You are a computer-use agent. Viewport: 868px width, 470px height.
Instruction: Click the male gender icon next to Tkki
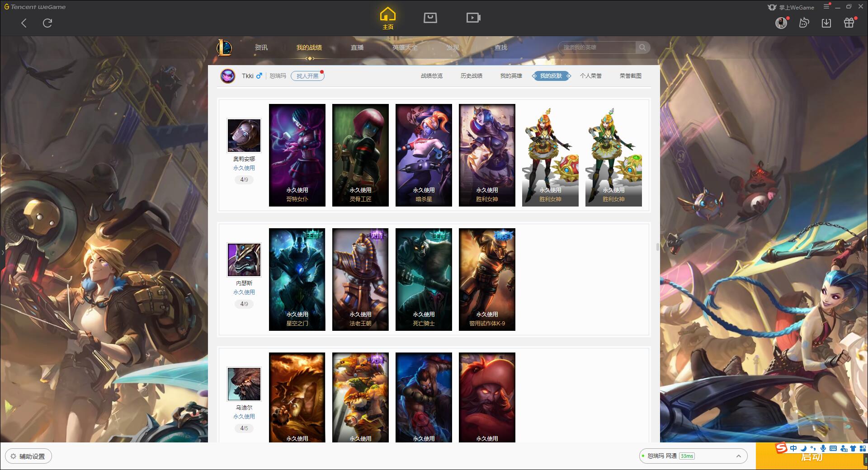[x=259, y=76]
